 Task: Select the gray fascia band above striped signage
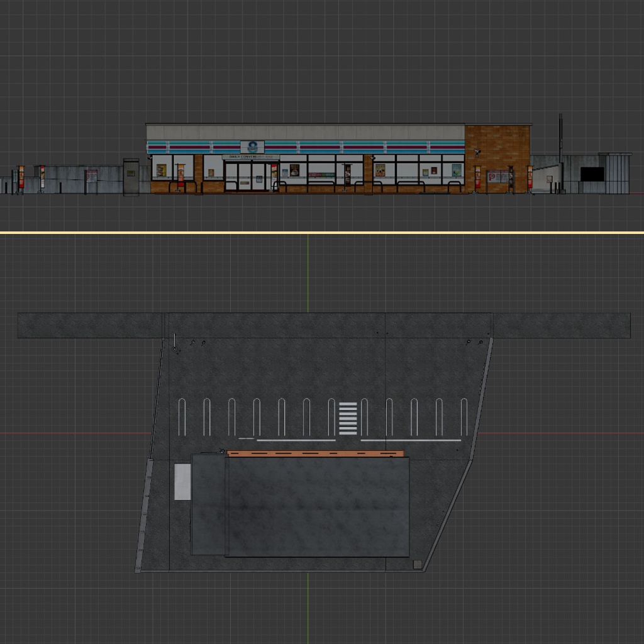(x=306, y=133)
